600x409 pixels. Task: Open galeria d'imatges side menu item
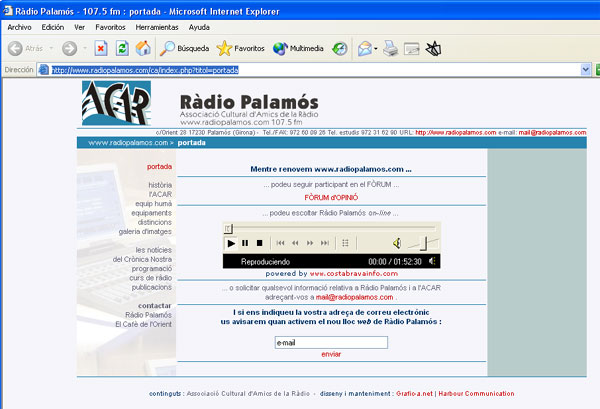coord(145,231)
